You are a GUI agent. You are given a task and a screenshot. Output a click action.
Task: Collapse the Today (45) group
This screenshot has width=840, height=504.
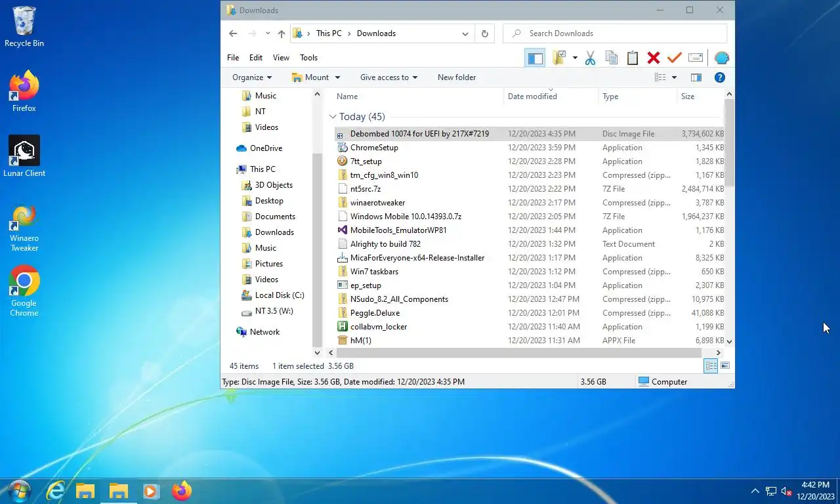click(x=333, y=117)
